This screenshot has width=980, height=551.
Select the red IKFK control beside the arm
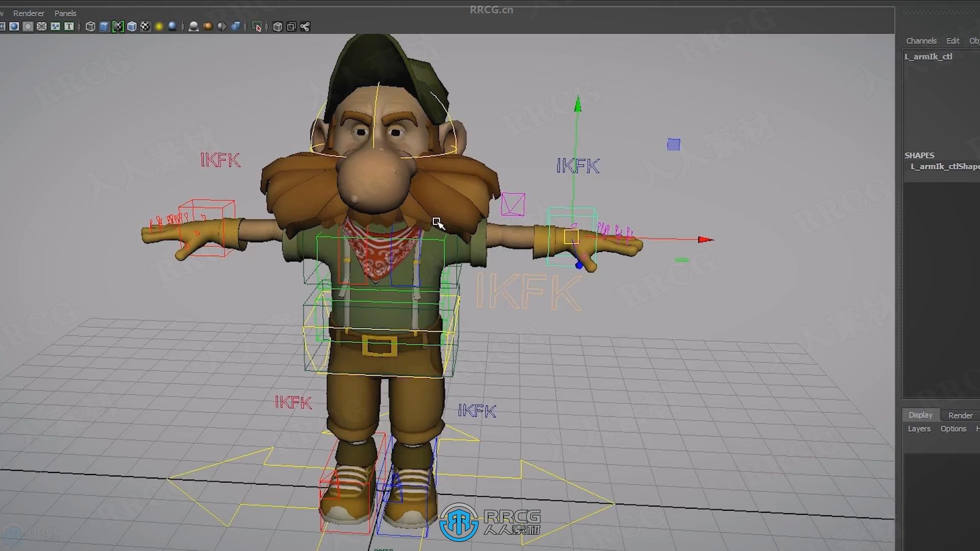coord(220,160)
